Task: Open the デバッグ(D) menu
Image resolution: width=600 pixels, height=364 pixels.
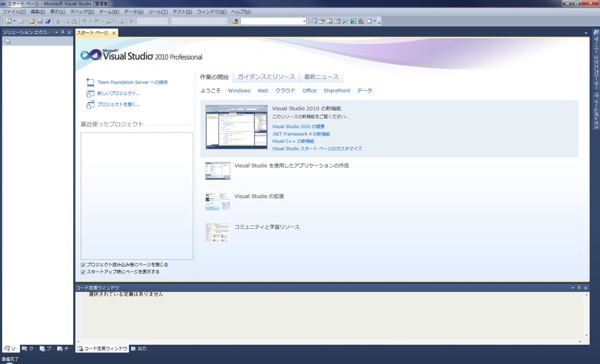Action: [82, 12]
